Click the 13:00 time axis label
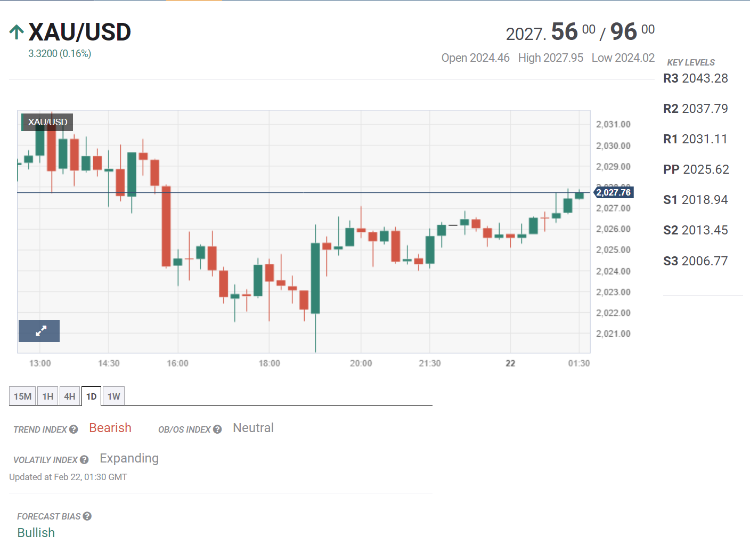750x560 pixels. point(40,363)
